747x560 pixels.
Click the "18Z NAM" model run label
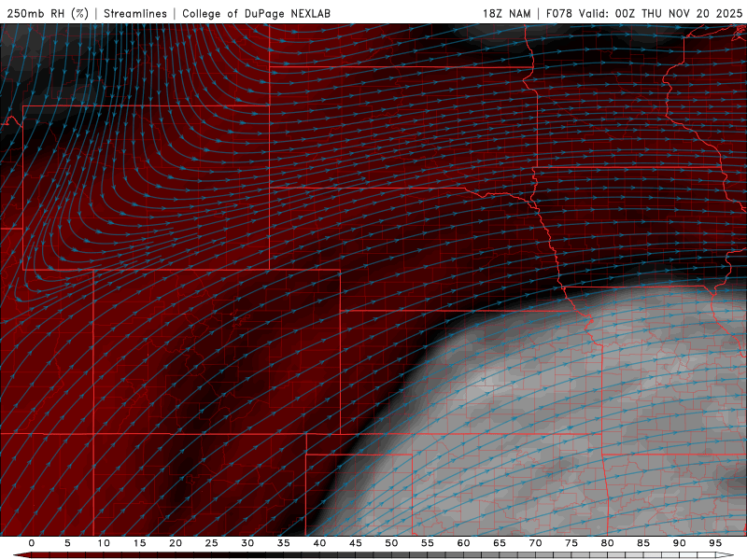[x=506, y=14]
